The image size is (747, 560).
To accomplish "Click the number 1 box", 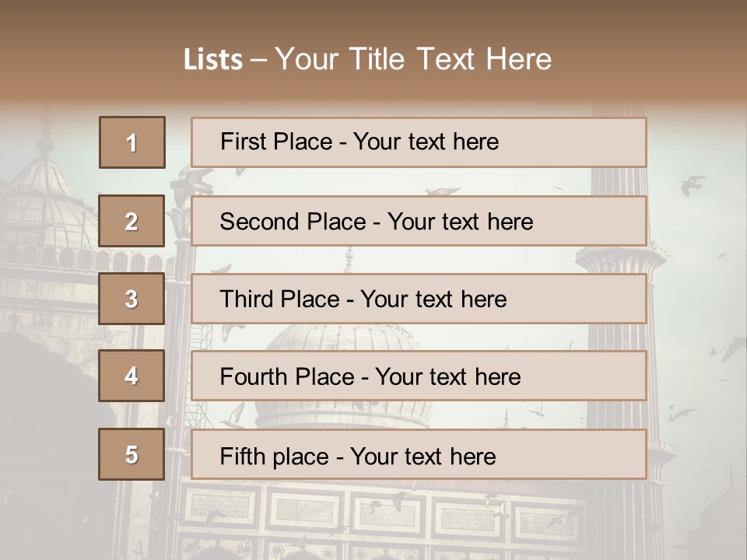I will 132,142.
